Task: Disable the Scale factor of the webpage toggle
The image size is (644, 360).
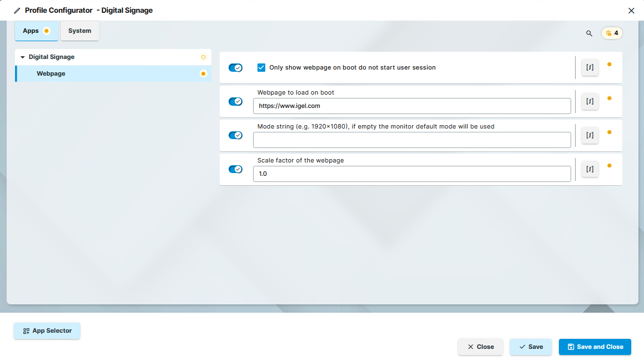Action: [235, 169]
